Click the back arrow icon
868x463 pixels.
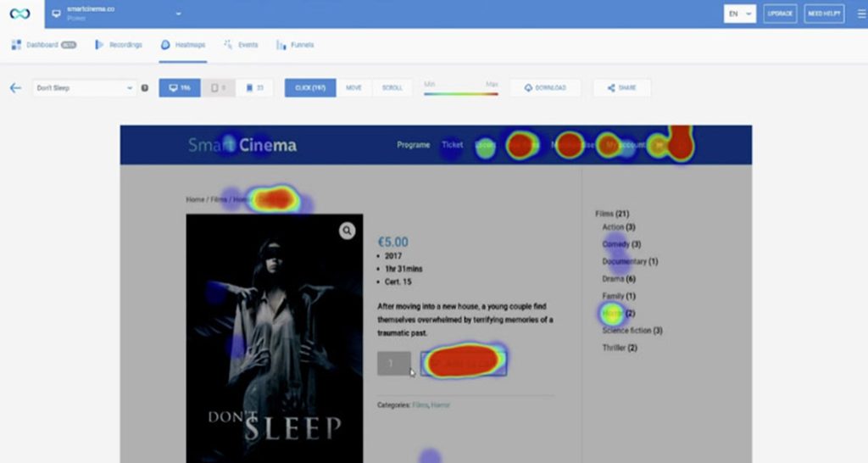15,87
